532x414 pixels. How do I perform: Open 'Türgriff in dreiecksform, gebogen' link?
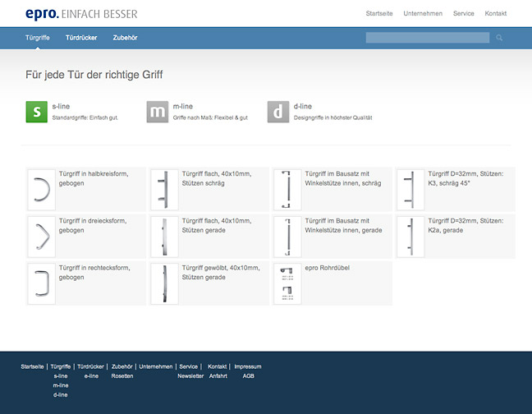pyautogui.click(x=93, y=225)
